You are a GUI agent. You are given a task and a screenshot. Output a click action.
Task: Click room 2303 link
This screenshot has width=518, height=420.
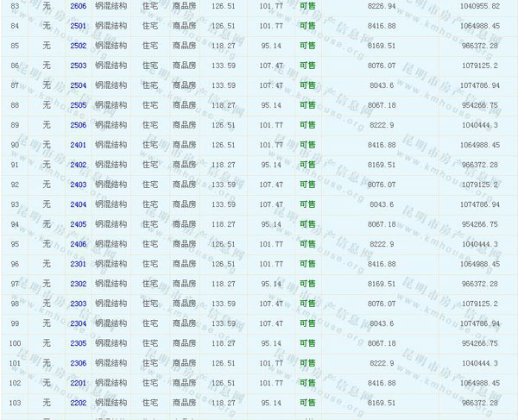(78, 304)
